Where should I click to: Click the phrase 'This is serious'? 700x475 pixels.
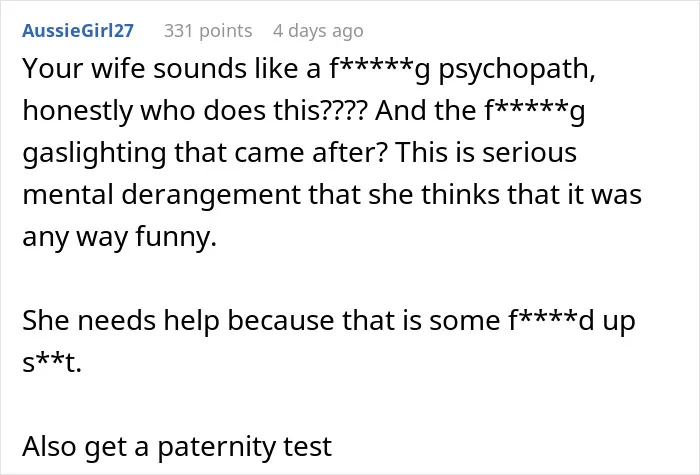[486, 152]
